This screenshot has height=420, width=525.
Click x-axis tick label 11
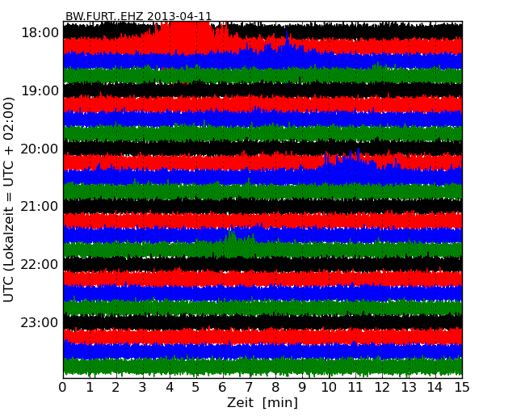355,387
